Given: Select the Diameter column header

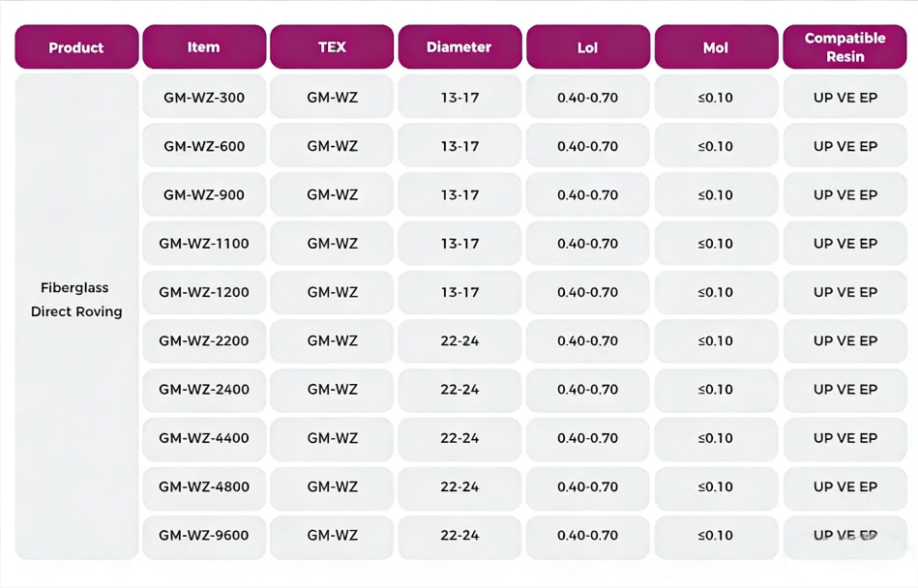Looking at the screenshot, I should tap(459, 47).
